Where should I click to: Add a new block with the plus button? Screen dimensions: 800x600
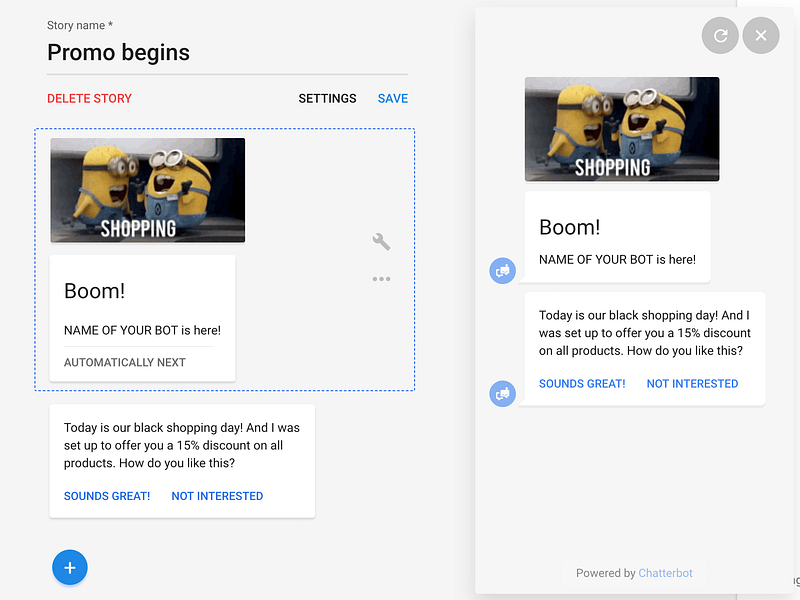tap(70, 567)
